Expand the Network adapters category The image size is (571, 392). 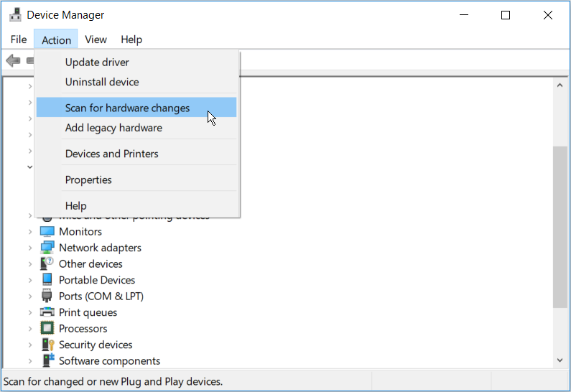pyautogui.click(x=30, y=248)
